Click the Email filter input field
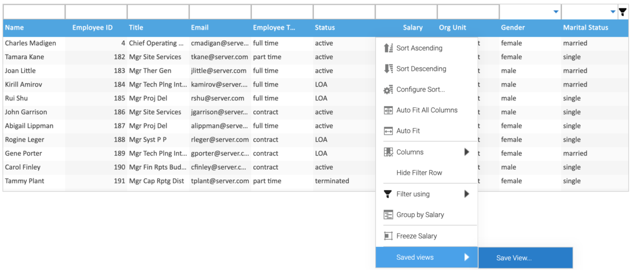The width and height of the screenshot is (644, 270). click(x=220, y=12)
